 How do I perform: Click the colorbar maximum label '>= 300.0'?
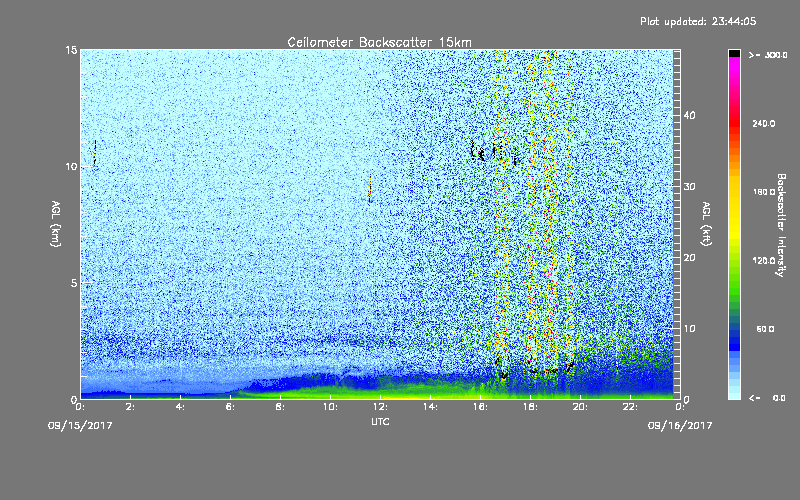point(768,55)
